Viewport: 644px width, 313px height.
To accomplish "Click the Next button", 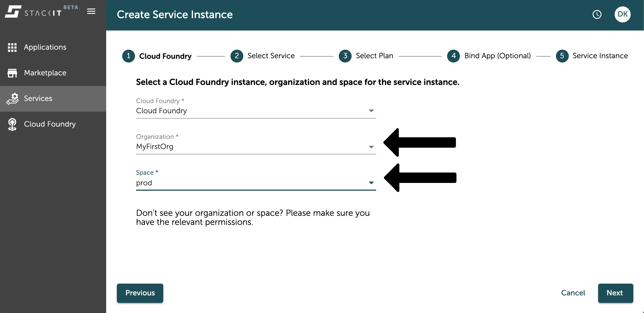I will [615, 293].
